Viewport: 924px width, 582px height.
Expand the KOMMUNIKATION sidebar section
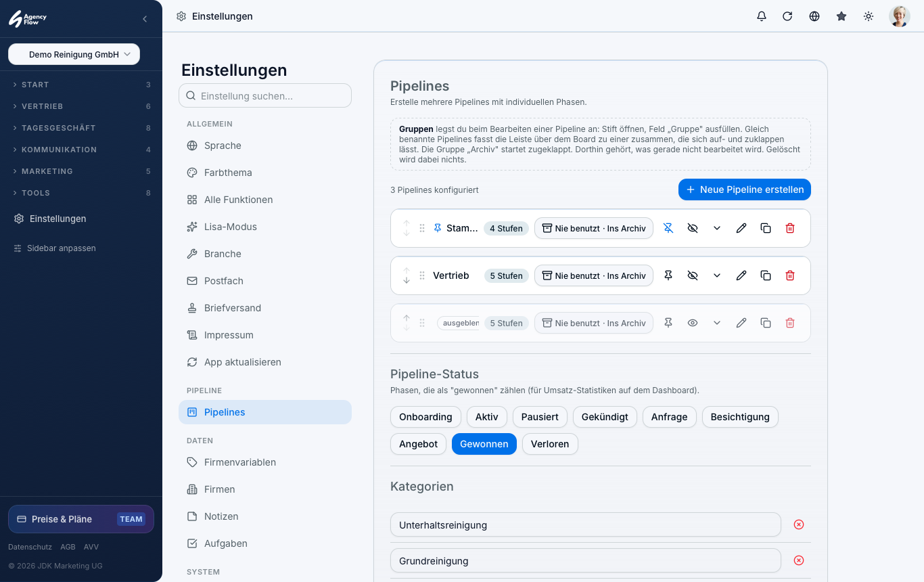pos(81,150)
